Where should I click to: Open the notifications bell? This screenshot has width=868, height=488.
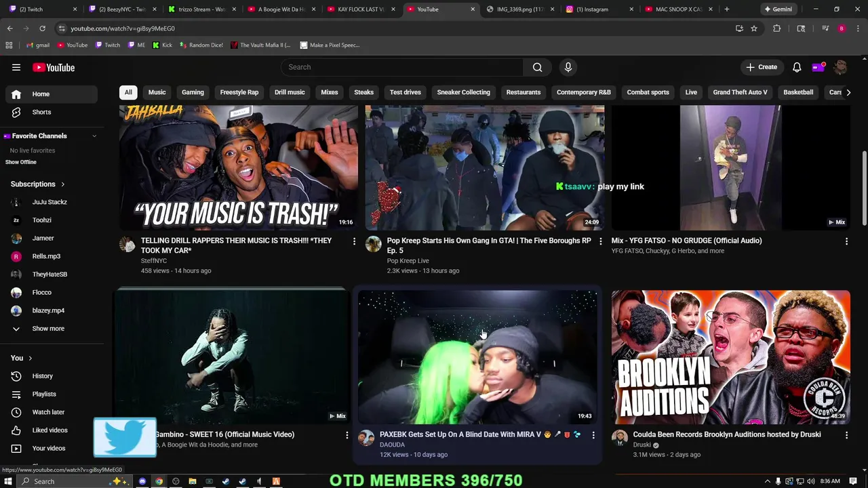(797, 67)
